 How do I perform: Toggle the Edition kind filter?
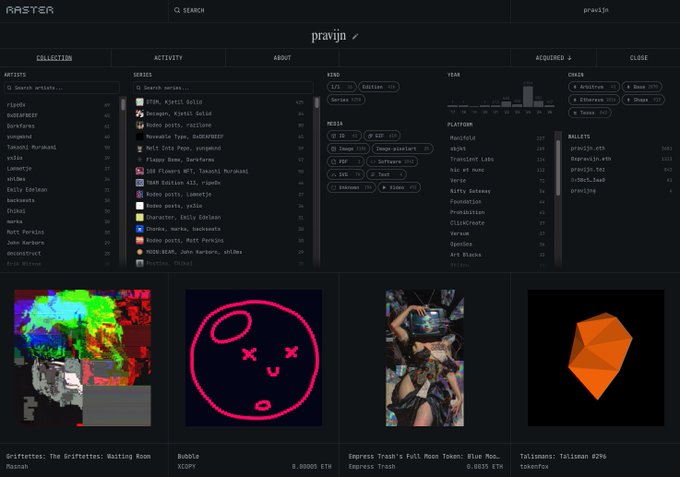(x=379, y=87)
